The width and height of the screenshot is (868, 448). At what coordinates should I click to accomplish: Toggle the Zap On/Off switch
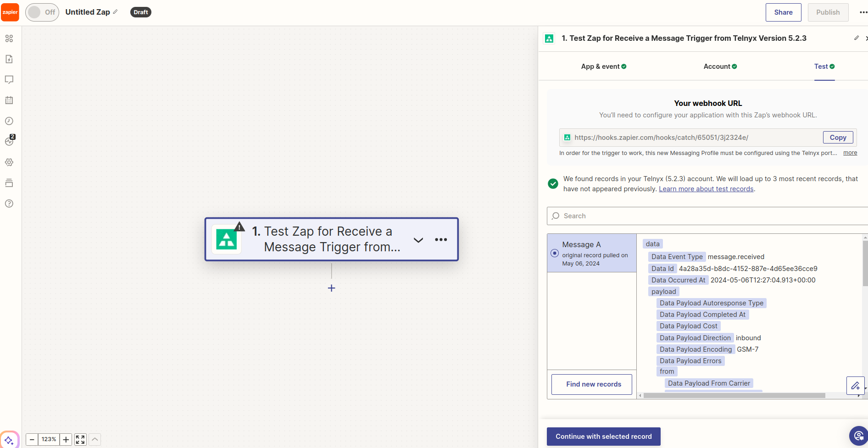coord(42,12)
